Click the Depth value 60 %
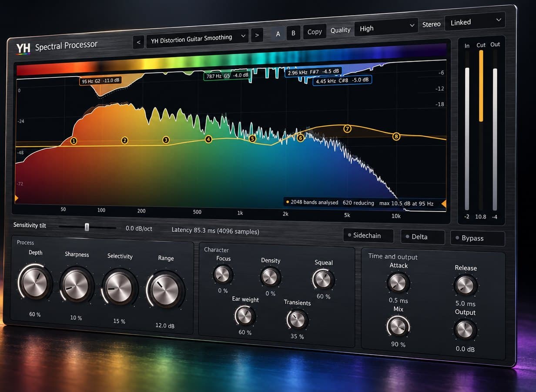The image size is (536, 392). coord(35,314)
